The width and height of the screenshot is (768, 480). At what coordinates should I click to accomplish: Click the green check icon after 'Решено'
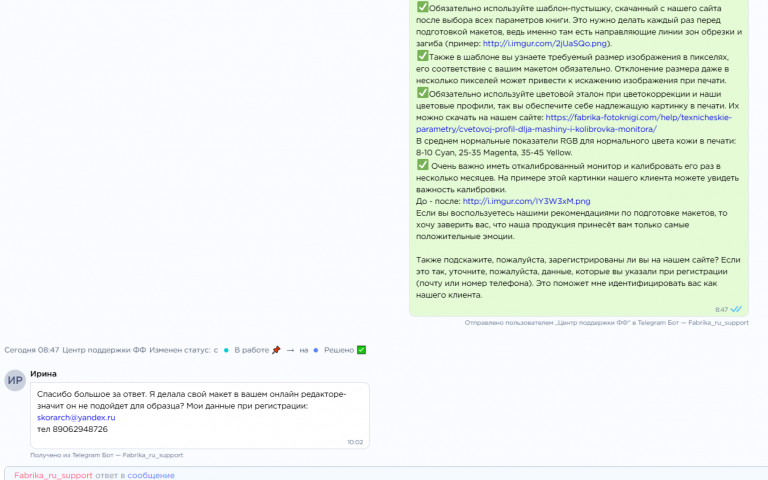(361, 350)
